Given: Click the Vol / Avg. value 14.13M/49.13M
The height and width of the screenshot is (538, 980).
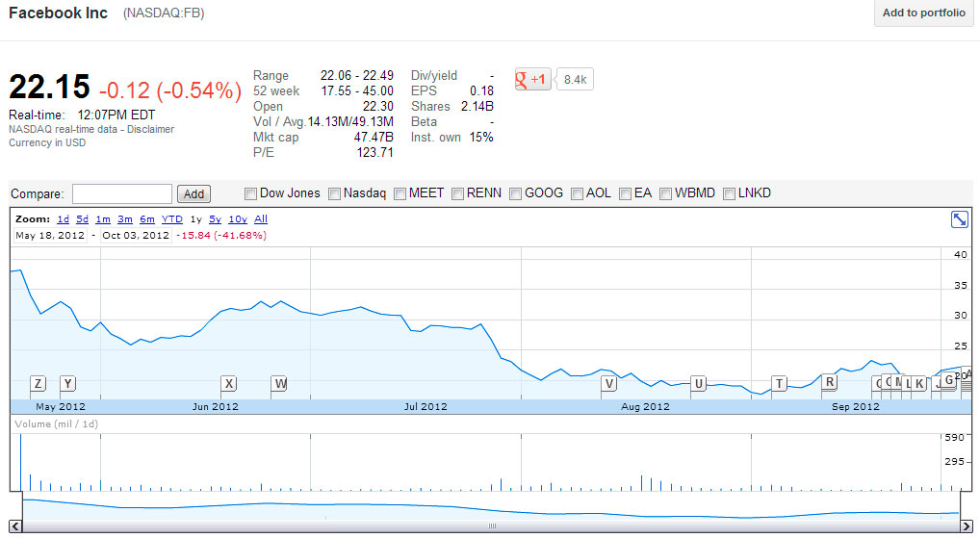Looking at the screenshot, I should (x=350, y=122).
